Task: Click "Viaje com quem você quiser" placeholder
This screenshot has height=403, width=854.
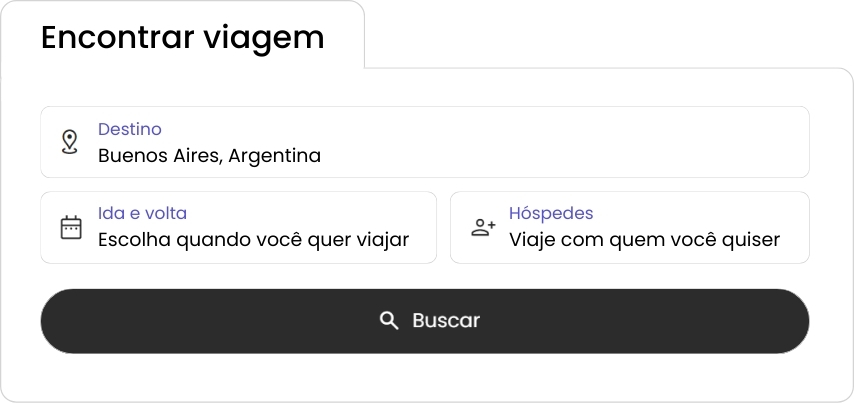Action: tap(644, 240)
